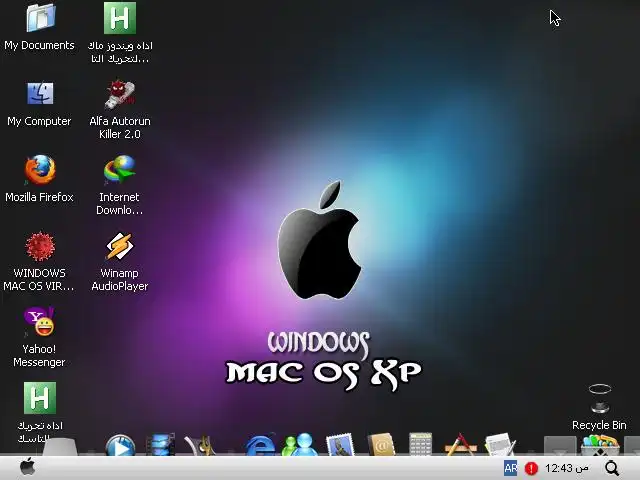Open the Mail stamp icon in dock

pos(340,445)
